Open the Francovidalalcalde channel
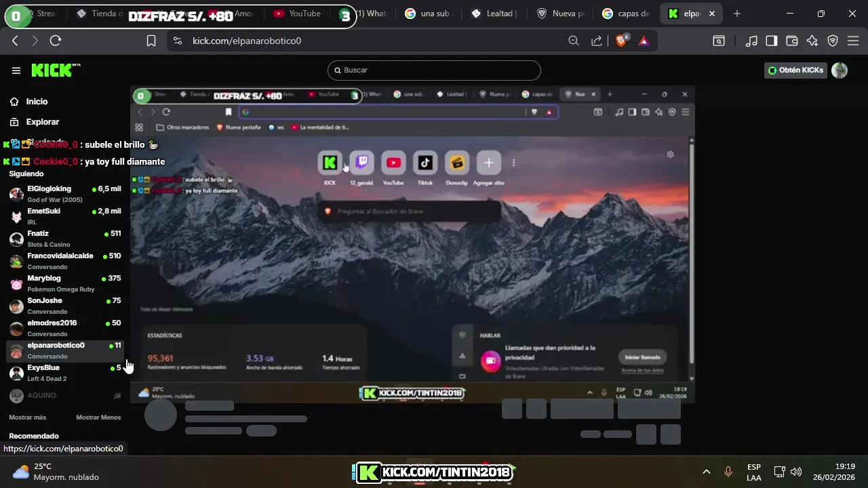Viewport: 868px width, 488px height. click(x=65, y=261)
